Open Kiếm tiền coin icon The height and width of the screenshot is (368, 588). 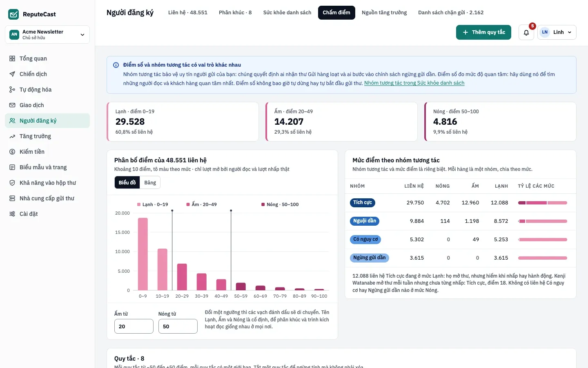pyautogui.click(x=12, y=152)
